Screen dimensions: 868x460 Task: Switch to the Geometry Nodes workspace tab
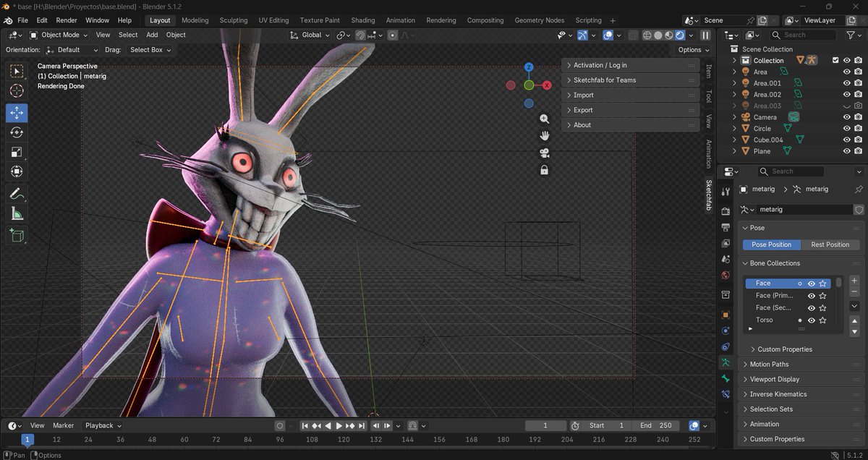coord(540,20)
